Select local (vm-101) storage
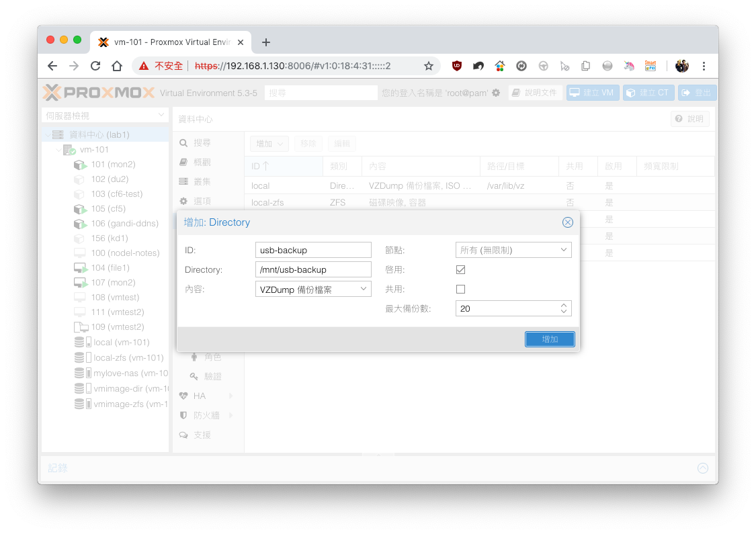Screen dimensions: 756x534 [121, 342]
